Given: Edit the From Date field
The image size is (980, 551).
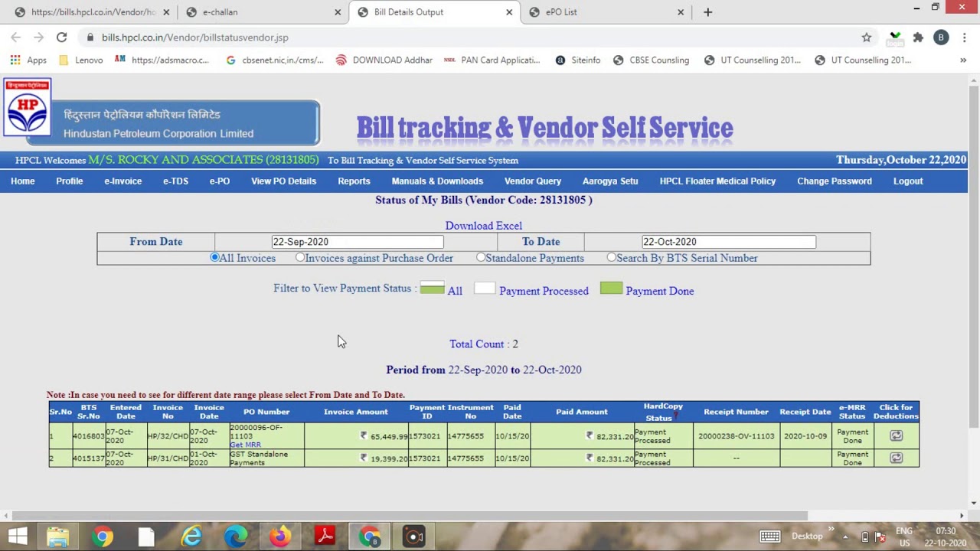Looking at the screenshot, I should click(357, 242).
